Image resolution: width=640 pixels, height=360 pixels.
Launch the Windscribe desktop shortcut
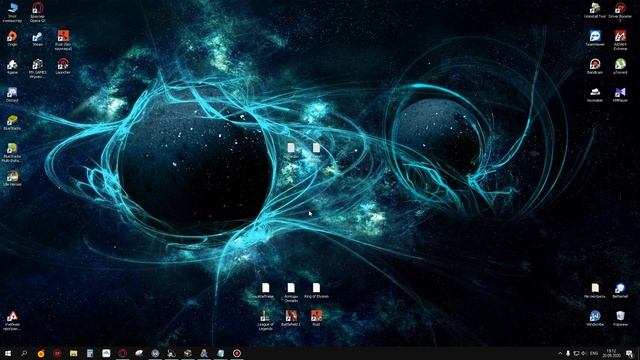click(x=595, y=318)
